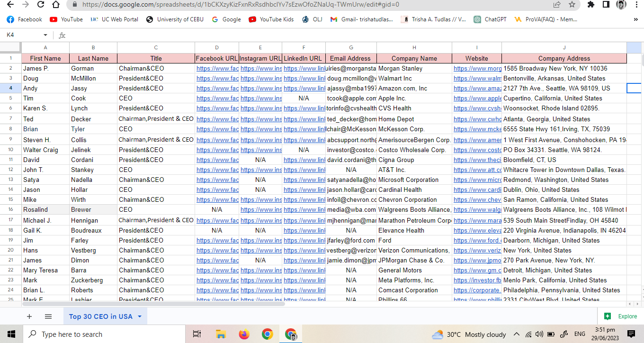Screen dimensions: 644x343
Task: Reload the current browser page
Action: pyautogui.click(x=41, y=4)
